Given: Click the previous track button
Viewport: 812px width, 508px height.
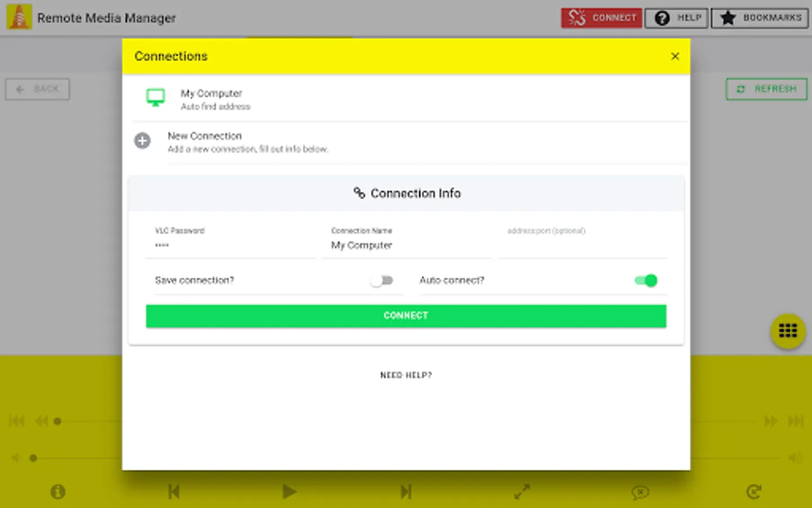Looking at the screenshot, I should tap(174, 492).
